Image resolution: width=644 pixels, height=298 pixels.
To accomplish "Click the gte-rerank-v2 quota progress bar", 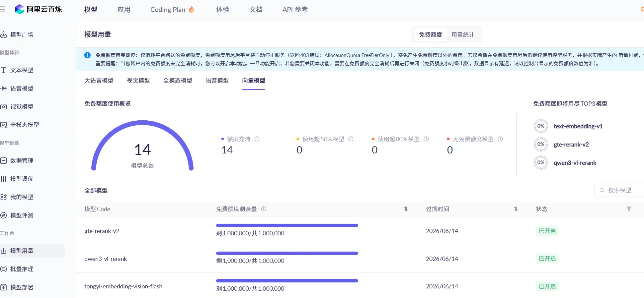I will pyautogui.click(x=287, y=225).
